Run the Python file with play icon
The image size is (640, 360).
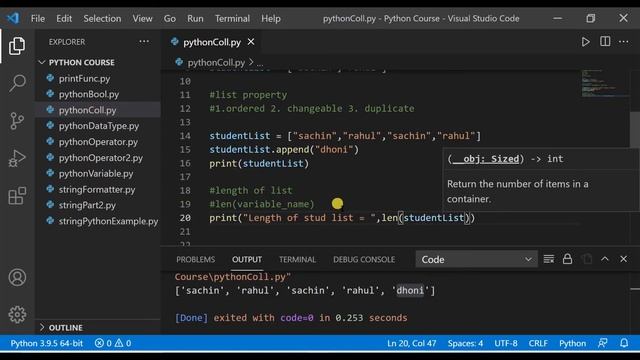coord(585,42)
